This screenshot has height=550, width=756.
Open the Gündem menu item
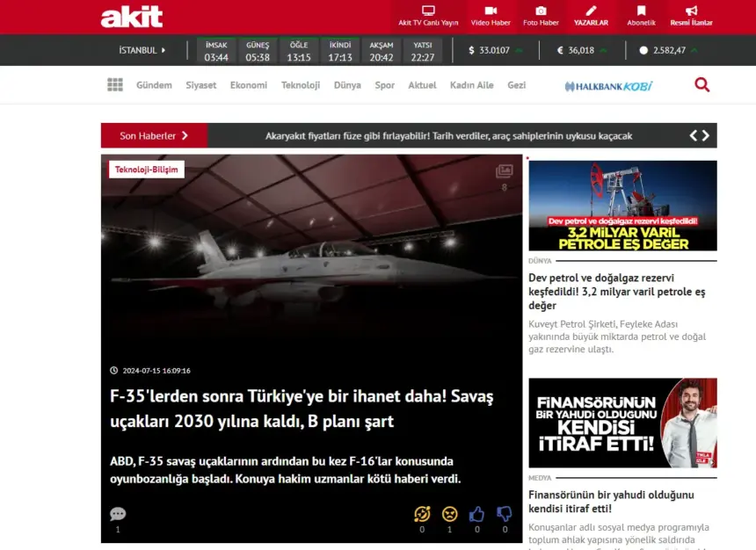tap(154, 85)
